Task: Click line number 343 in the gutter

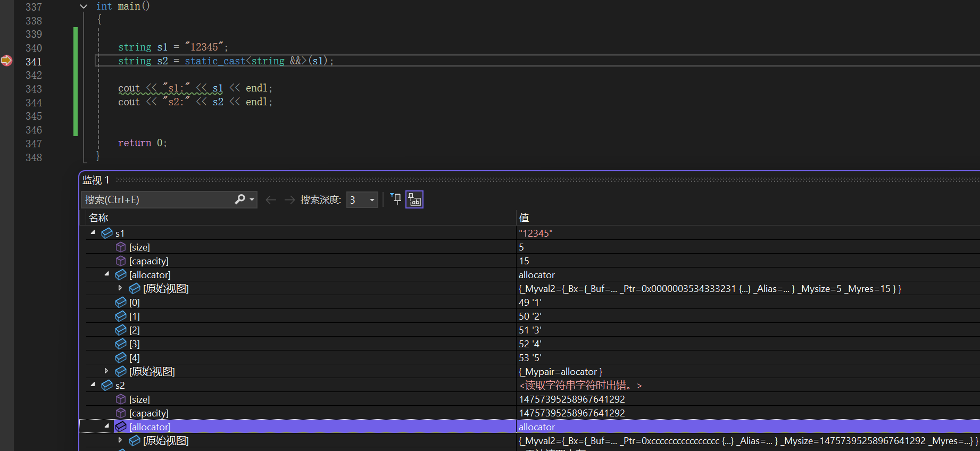Action: pos(34,89)
